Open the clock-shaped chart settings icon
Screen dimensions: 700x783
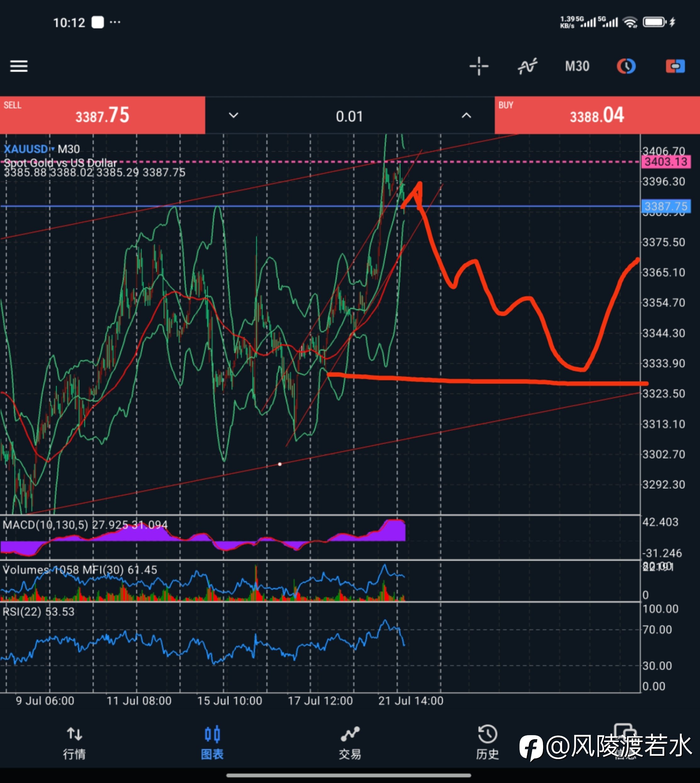tap(626, 66)
